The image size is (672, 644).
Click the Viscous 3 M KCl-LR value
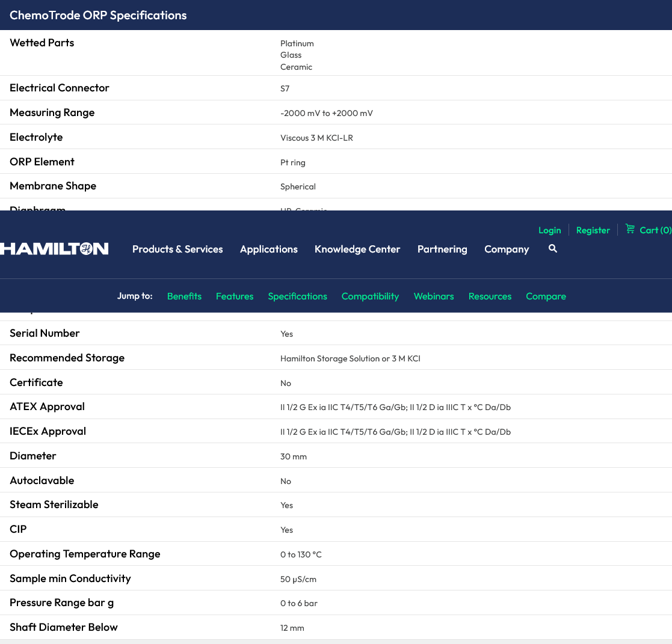[x=316, y=138]
